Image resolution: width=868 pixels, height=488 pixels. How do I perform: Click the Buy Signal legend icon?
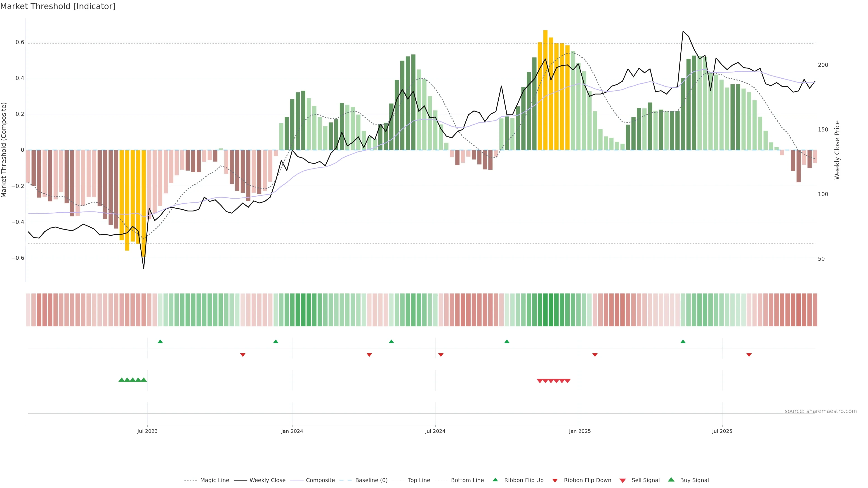click(x=671, y=480)
